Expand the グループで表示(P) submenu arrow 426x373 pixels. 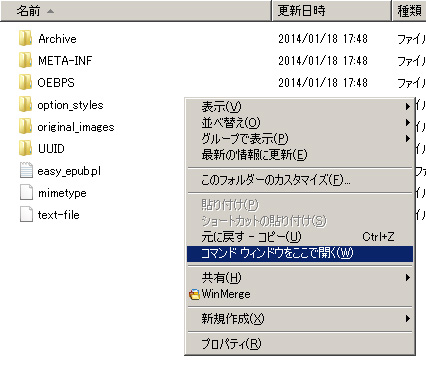408,138
